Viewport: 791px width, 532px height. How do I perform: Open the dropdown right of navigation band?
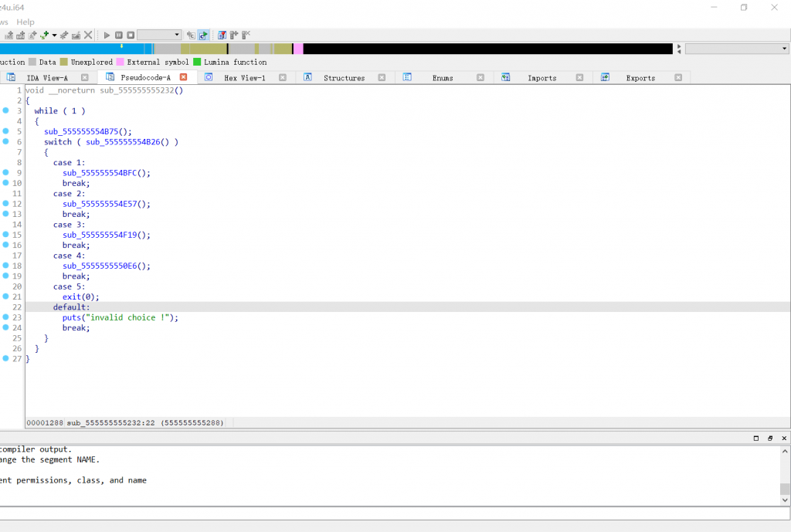(x=736, y=49)
